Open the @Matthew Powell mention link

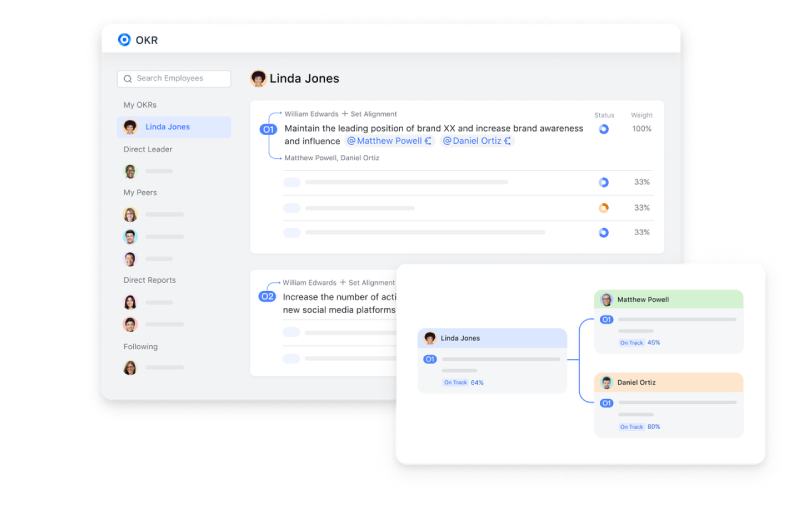pos(388,141)
